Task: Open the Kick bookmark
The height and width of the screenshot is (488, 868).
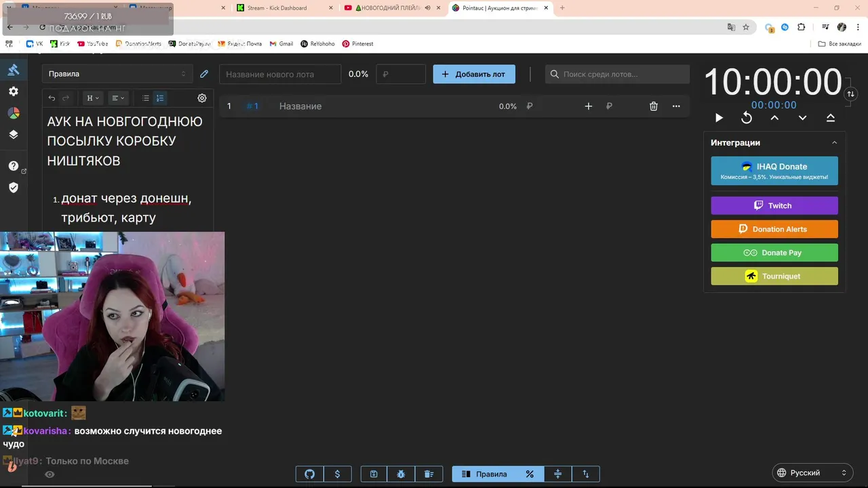Action: point(60,43)
